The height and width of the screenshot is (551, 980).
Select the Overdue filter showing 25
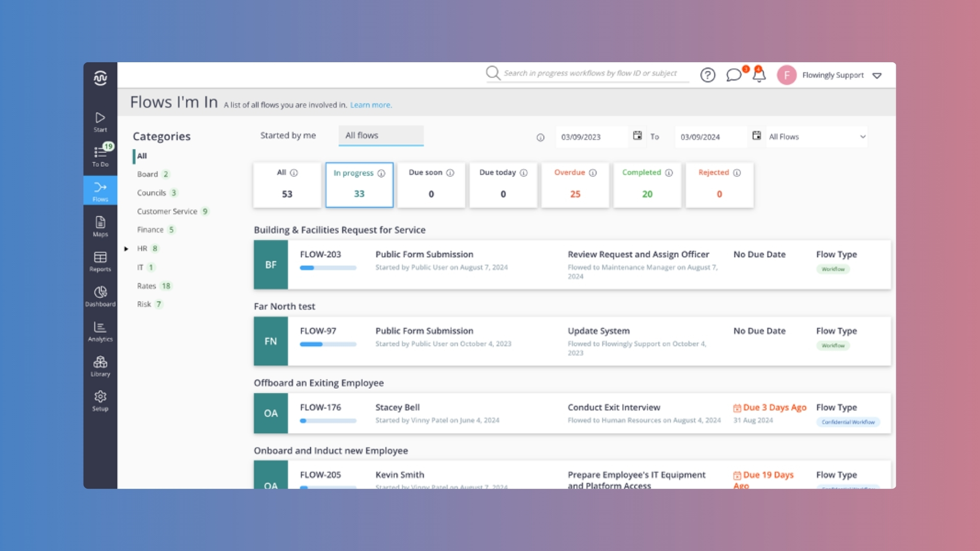coord(575,185)
